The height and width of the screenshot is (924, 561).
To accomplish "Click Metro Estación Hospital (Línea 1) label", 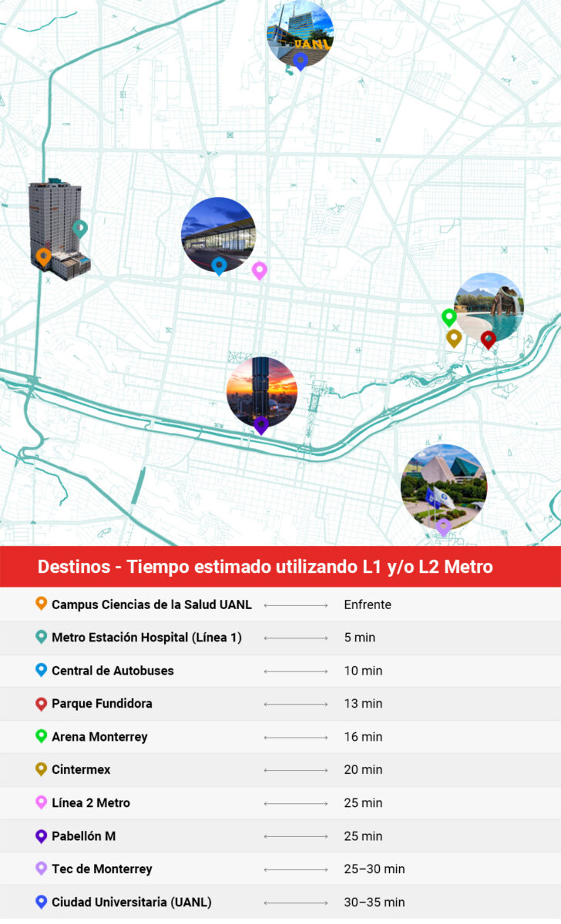I will (x=146, y=638).
